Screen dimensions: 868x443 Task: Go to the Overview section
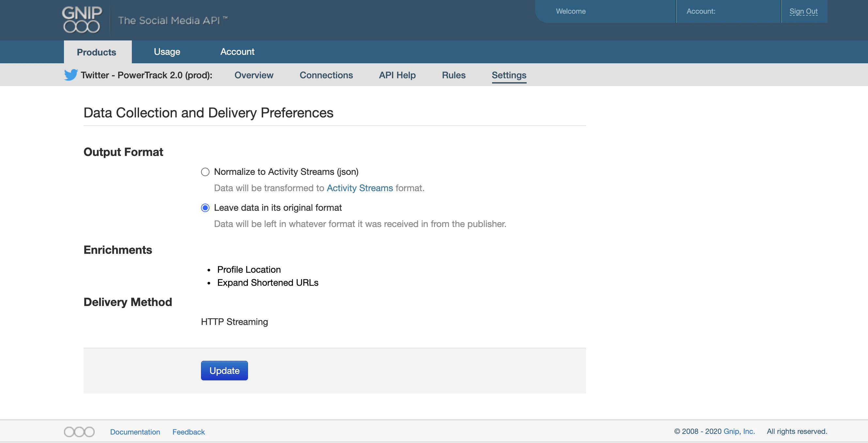coord(254,75)
